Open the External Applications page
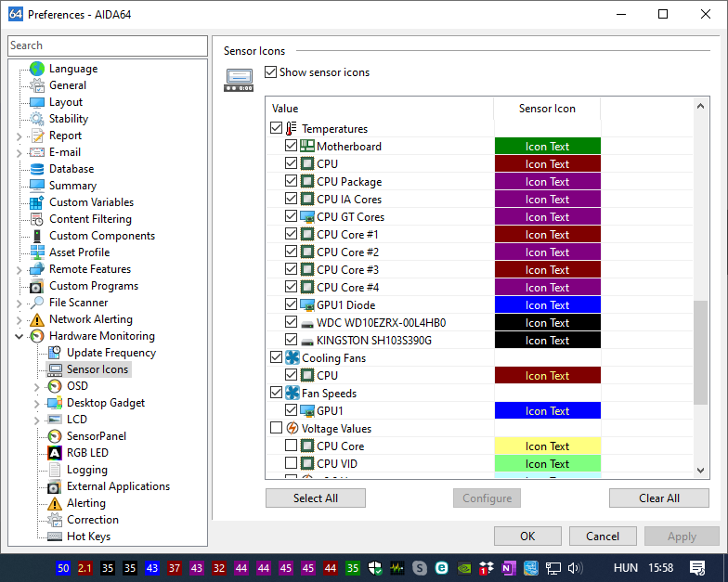The height and width of the screenshot is (582, 728). point(119,486)
